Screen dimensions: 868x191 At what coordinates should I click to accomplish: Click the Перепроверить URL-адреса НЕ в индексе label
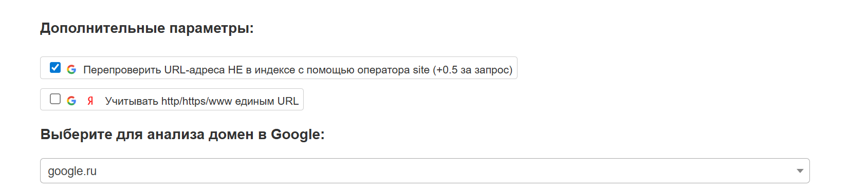[298, 70]
